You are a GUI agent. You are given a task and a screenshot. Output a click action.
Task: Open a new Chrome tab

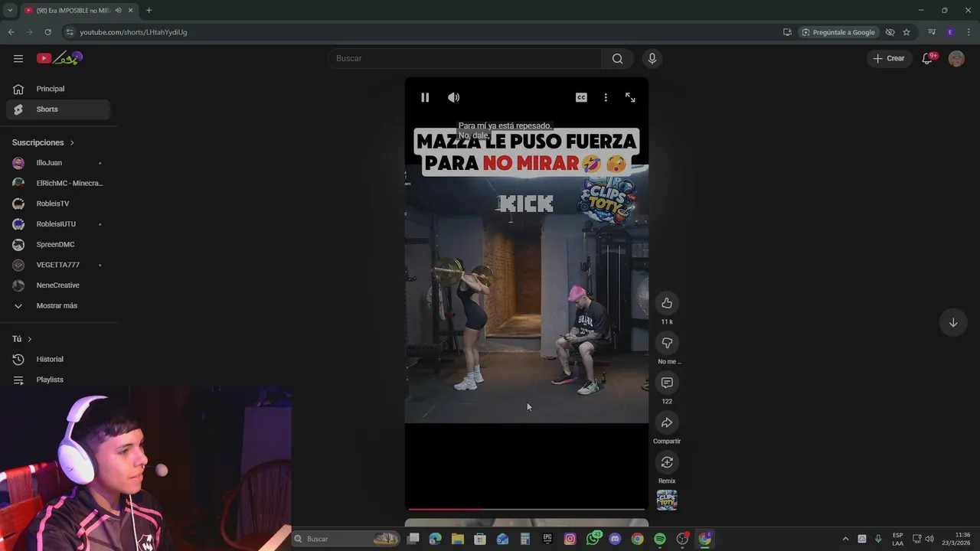point(149,10)
